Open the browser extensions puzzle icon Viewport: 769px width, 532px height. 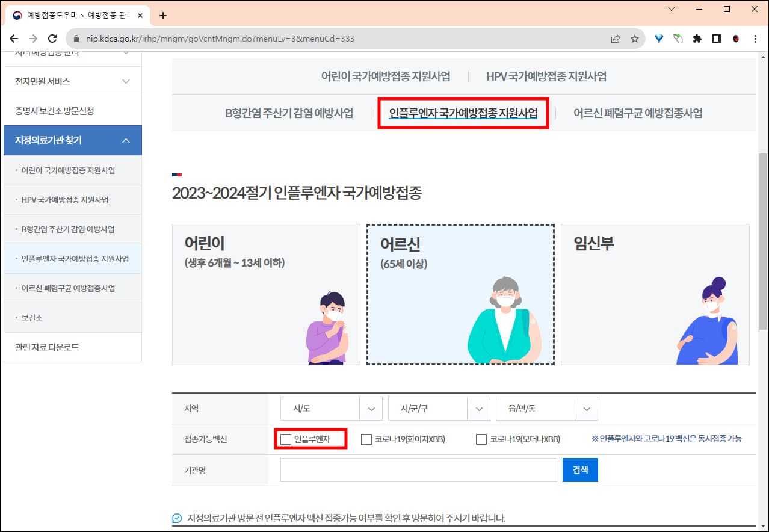697,38
